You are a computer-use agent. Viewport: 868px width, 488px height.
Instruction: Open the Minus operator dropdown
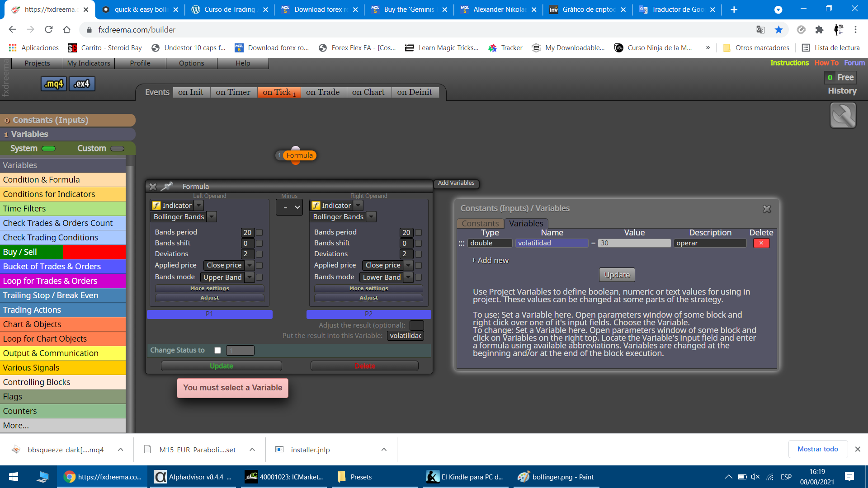(289, 207)
